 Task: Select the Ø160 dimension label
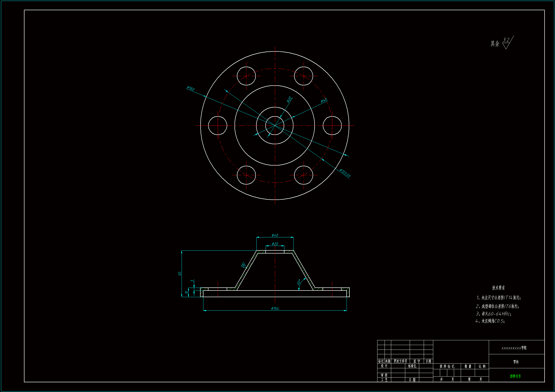pos(190,89)
